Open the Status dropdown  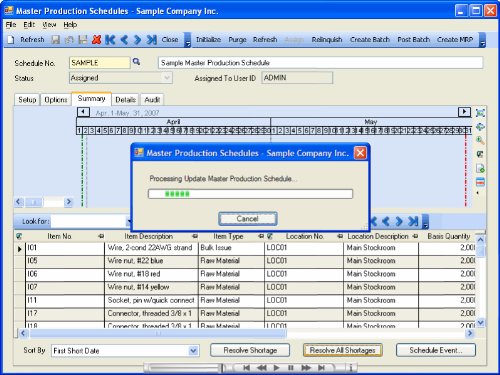click(x=167, y=78)
